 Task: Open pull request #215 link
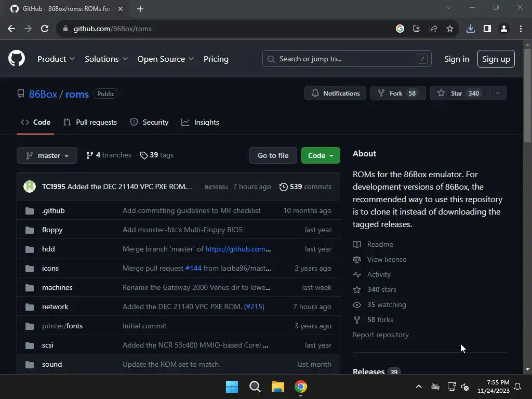pos(254,307)
